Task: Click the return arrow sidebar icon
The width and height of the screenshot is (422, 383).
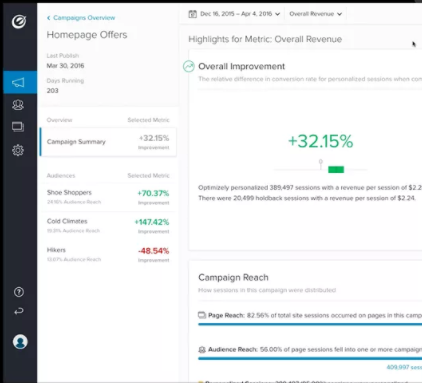Action: 19,311
